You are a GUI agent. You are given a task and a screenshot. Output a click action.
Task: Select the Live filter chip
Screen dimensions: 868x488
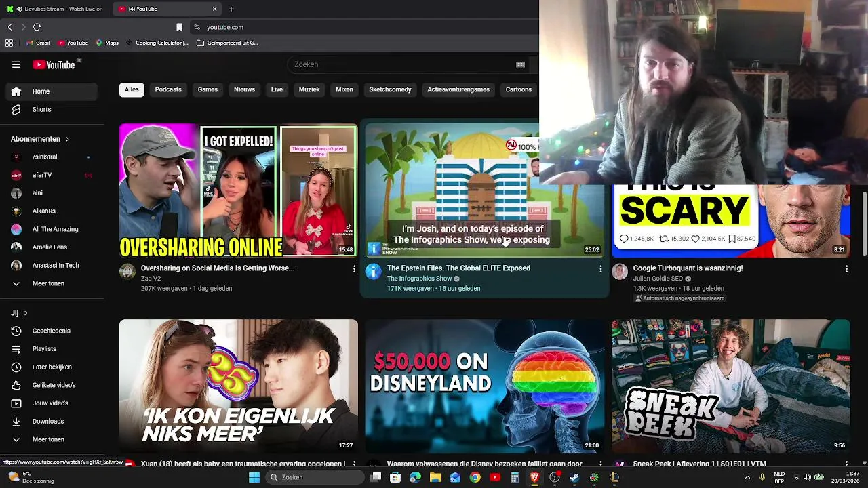(277, 89)
